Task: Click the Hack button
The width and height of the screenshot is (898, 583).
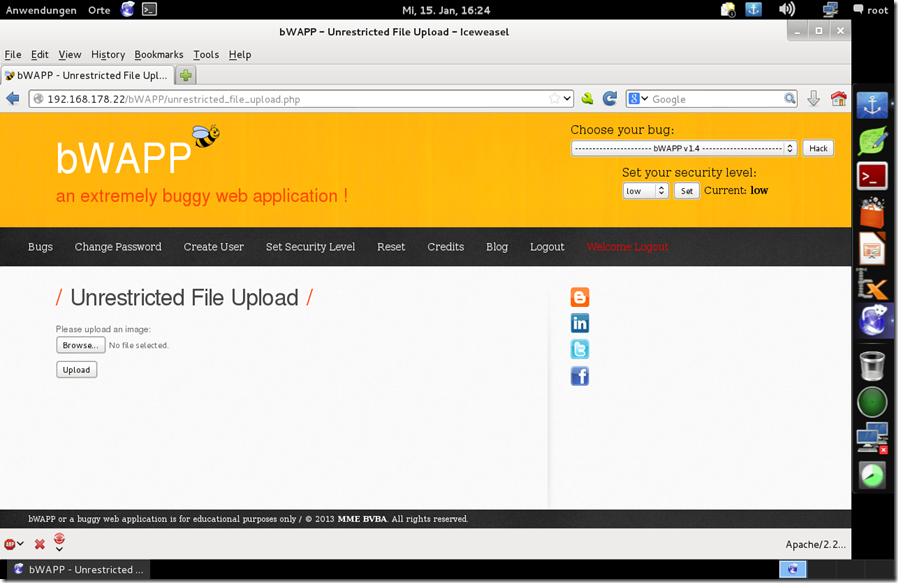Action: (x=818, y=148)
